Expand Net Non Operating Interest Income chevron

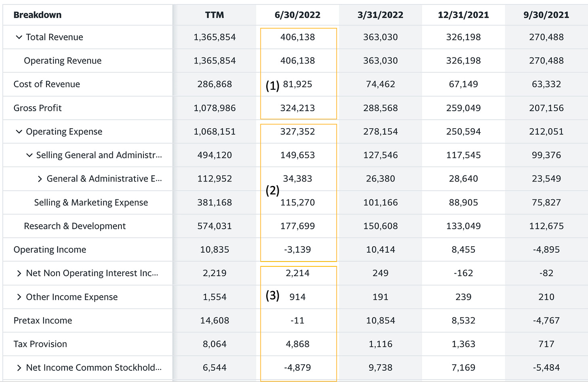click(x=19, y=274)
